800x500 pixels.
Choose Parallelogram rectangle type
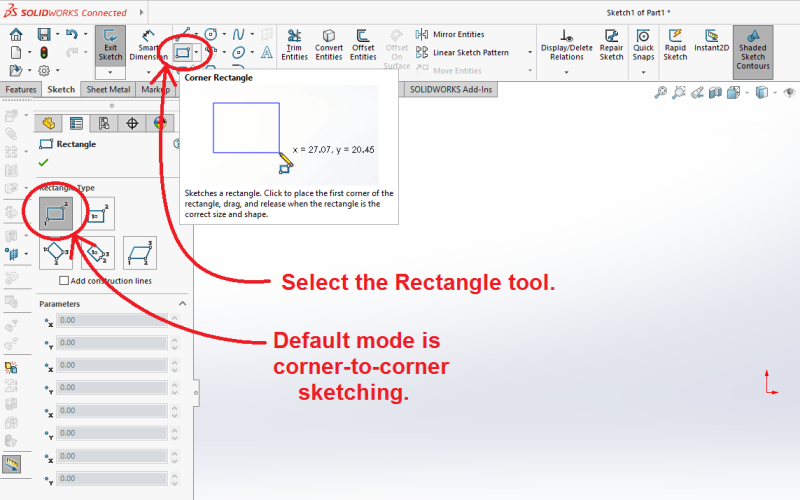[140, 253]
